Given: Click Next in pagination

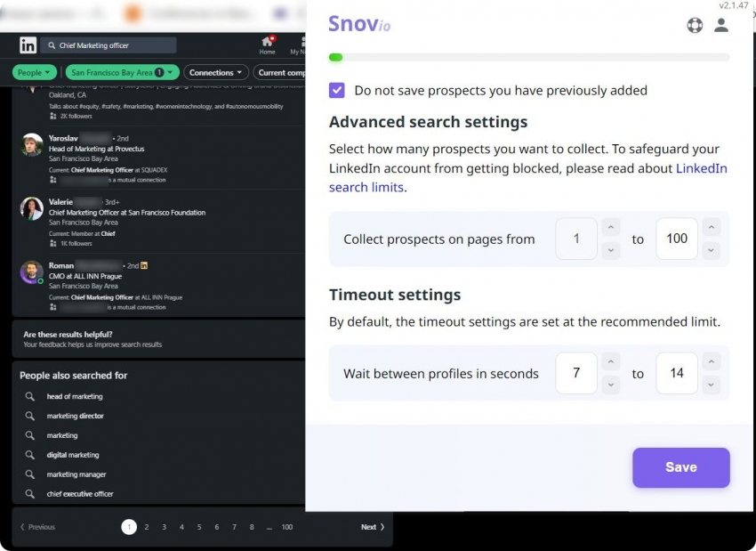Looking at the screenshot, I should (373, 527).
